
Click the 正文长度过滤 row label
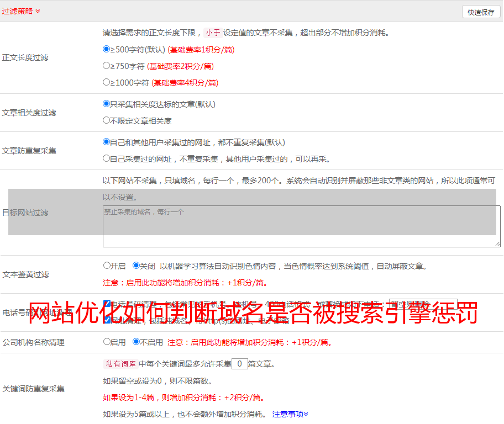pyautogui.click(x=25, y=57)
